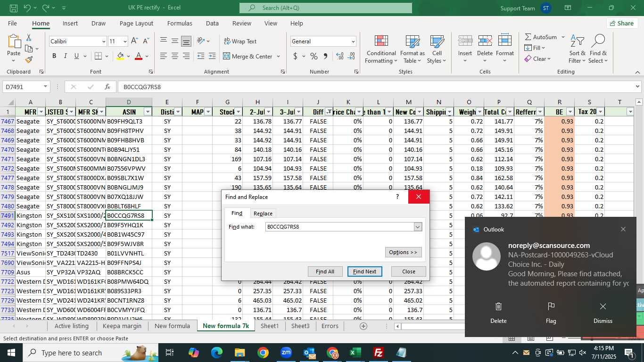Click Increase Decimal icon
The image size is (644, 362).
[340, 56]
